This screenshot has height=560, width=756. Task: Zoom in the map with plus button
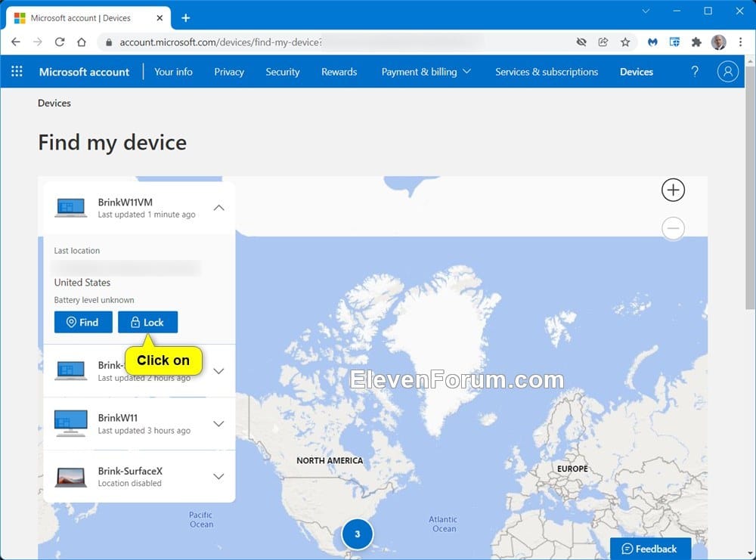(673, 190)
